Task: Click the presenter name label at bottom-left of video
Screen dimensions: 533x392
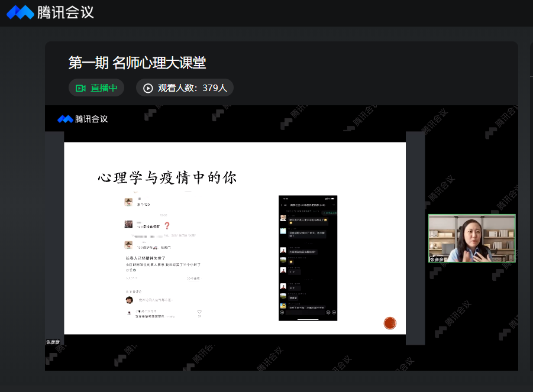Action: 53,342
